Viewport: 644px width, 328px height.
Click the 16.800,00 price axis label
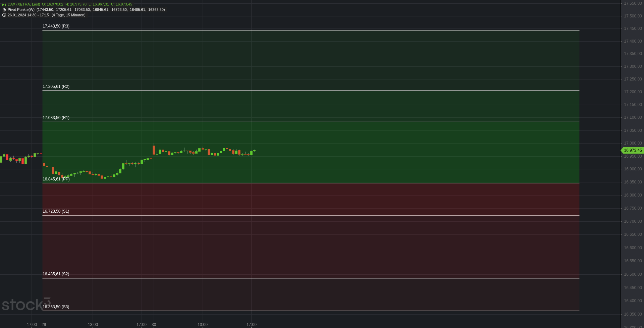pyautogui.click(x=633, y=195)
